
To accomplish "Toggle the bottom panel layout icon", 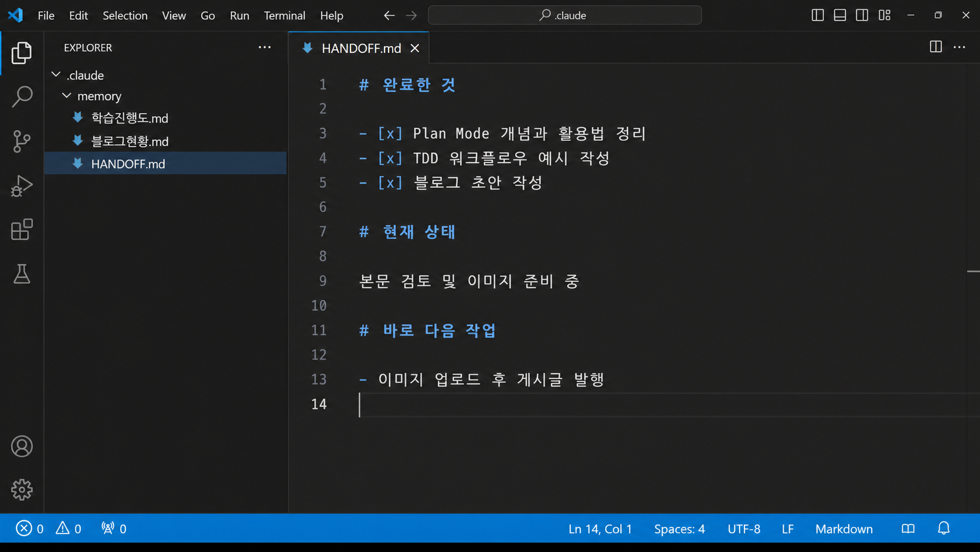I will click(840, 15).
